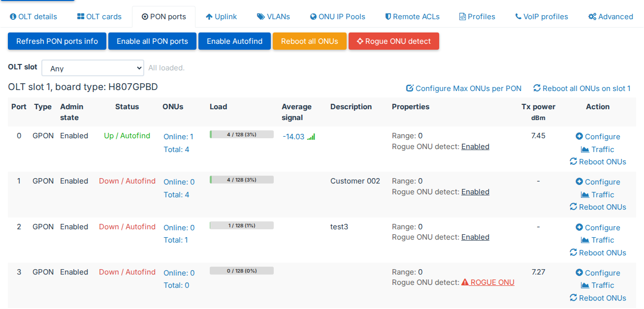The image size is (644, 309).
Task: Open the Uplink tab
Action: (x=221, y=17)
